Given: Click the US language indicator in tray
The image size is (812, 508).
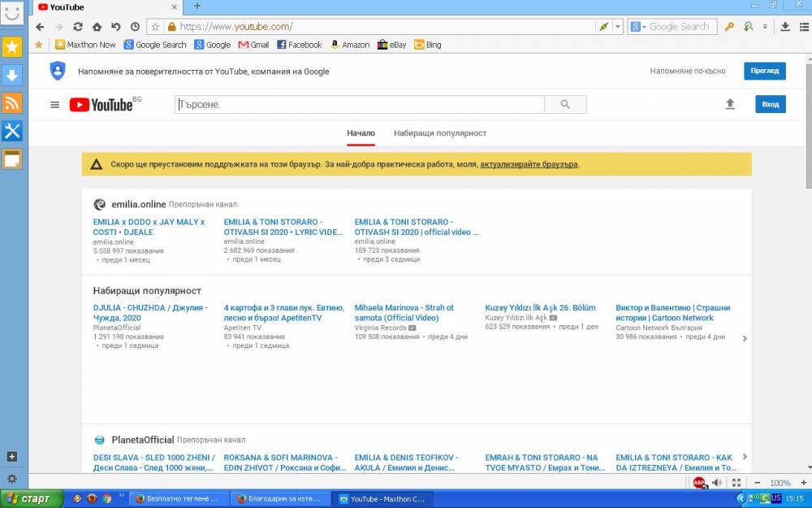Looking at the screenshot, I should (776, 498).
